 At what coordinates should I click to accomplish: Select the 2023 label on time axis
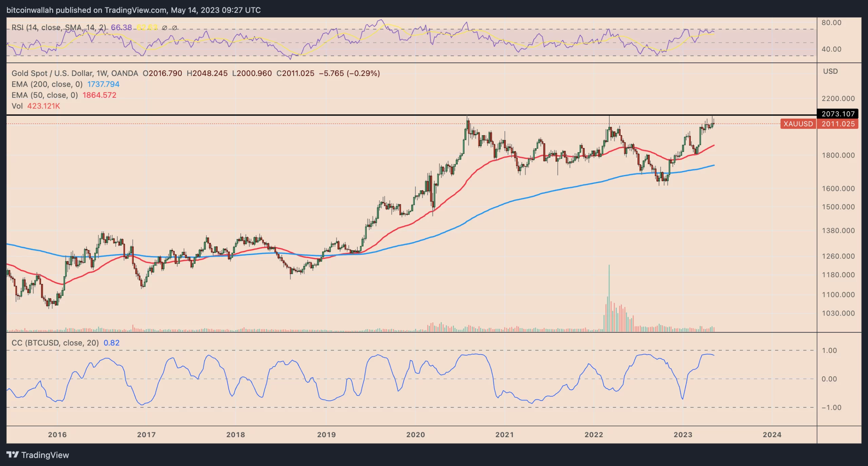point(683,434)
